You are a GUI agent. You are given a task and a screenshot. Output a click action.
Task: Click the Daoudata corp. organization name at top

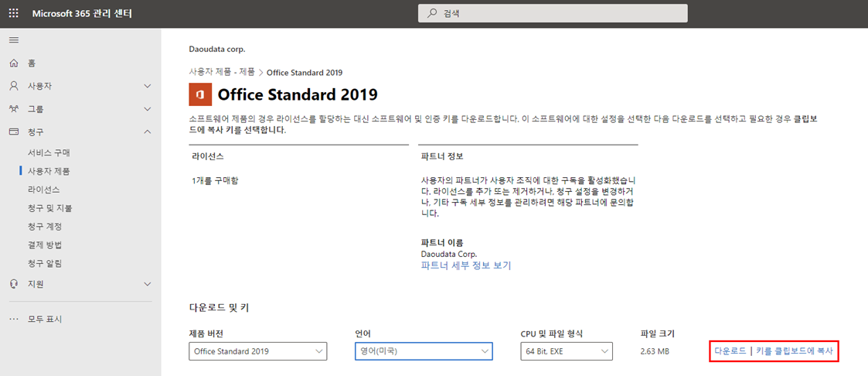click(x=217, y=50)
